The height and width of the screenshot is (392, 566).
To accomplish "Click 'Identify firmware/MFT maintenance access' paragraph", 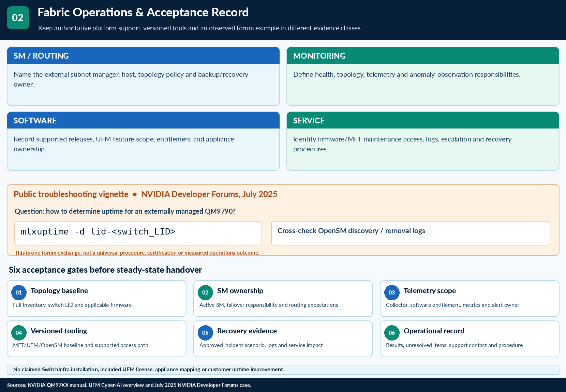I will click(402, 144).
